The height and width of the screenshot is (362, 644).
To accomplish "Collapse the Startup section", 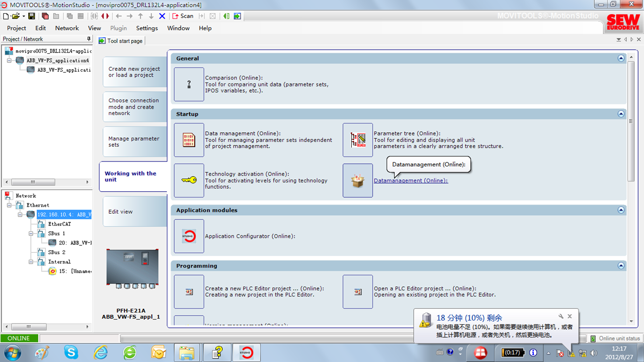I will 621,114.
